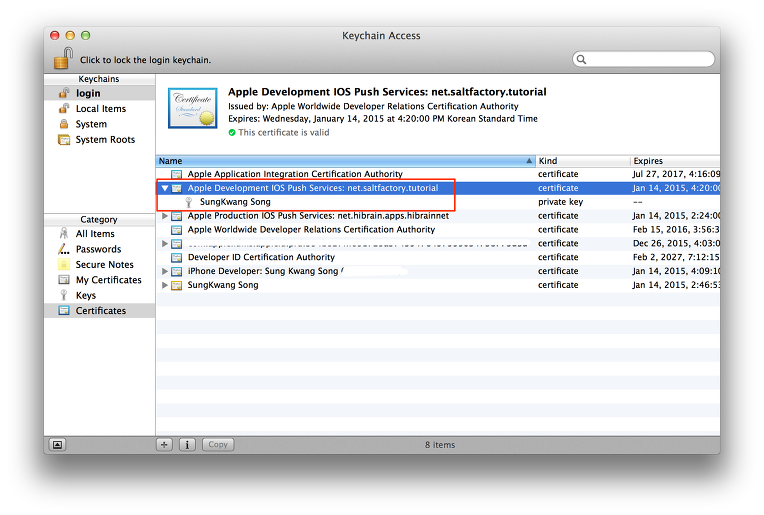The height and width of the screenshot is (515, 764).
Task: Click Apple Production IOS Push Services certificate icon
Action: tap(176, 216)
